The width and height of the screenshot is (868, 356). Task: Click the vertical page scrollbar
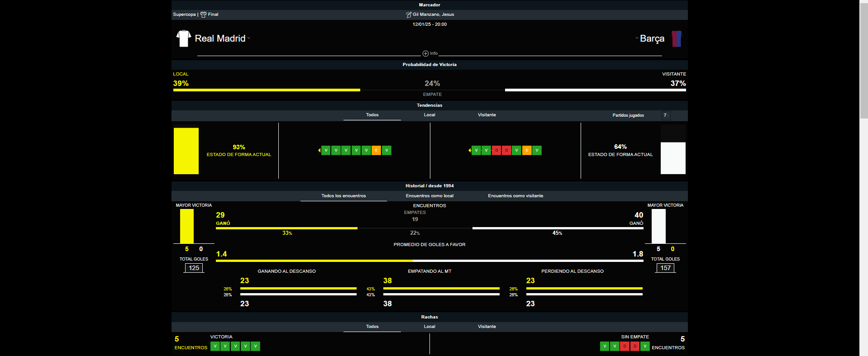[863, 59]
